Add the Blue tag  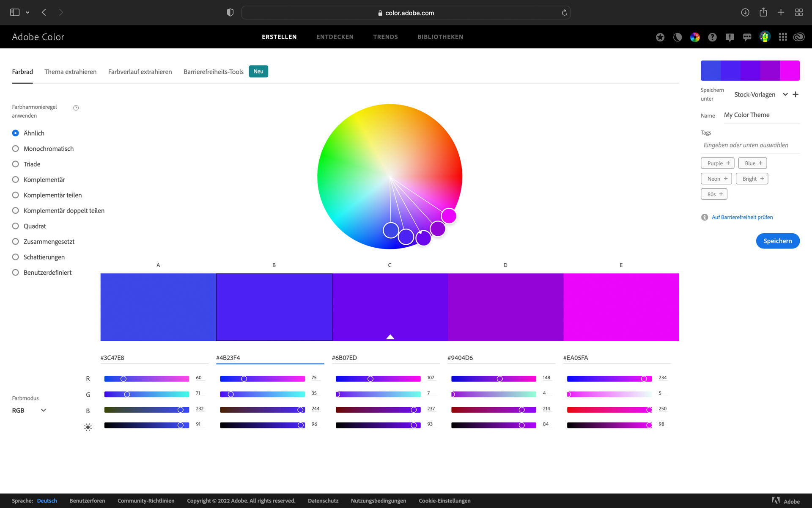click(752, 163)
